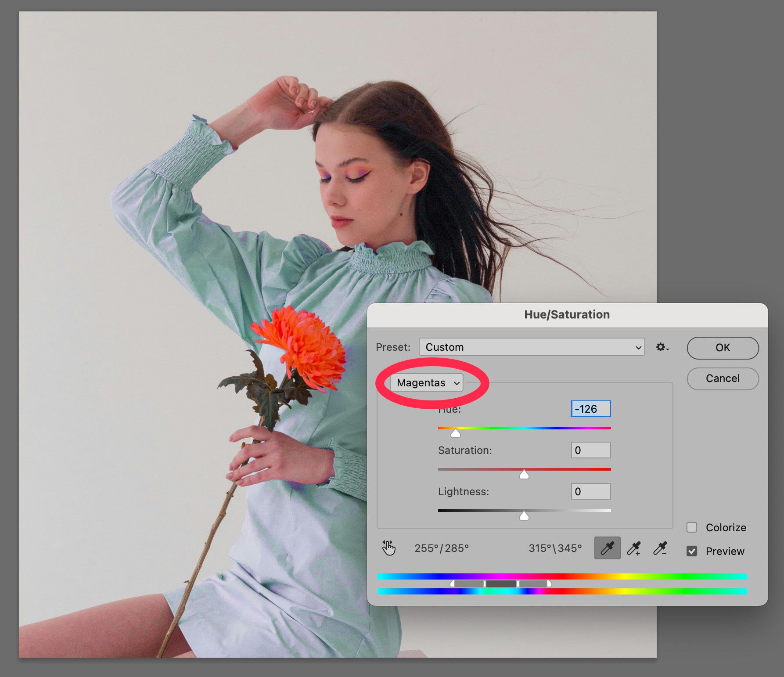This screenshot has width=784, height=677.
Task: Uncheck the Preview checkbox
Action: (692, 551)
